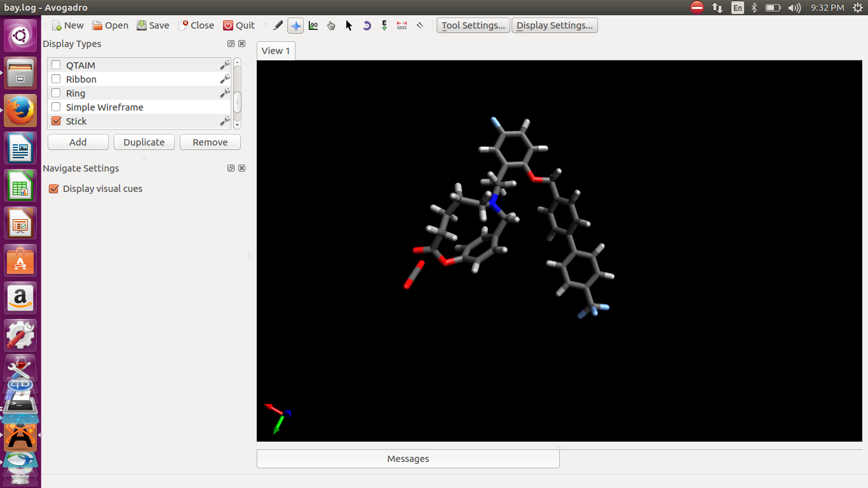Click Open in the main toolbar

(x=110, y=25)
